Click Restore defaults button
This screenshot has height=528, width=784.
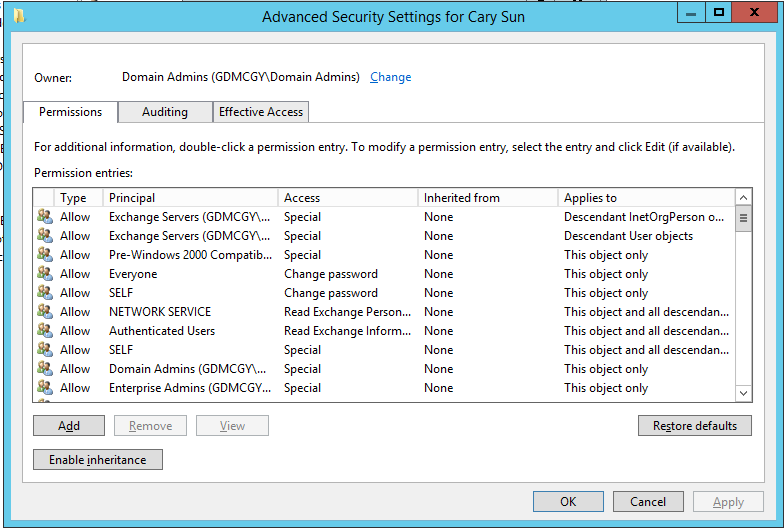tap(694, 426)
